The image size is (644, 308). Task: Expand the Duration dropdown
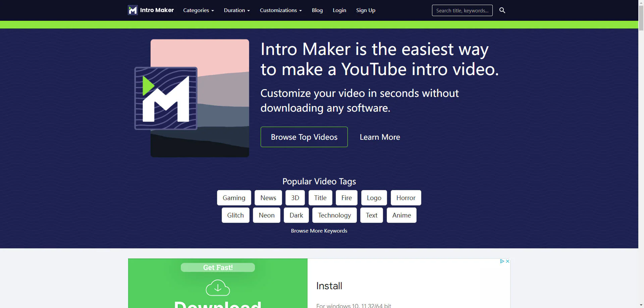[x=237, y=10]
